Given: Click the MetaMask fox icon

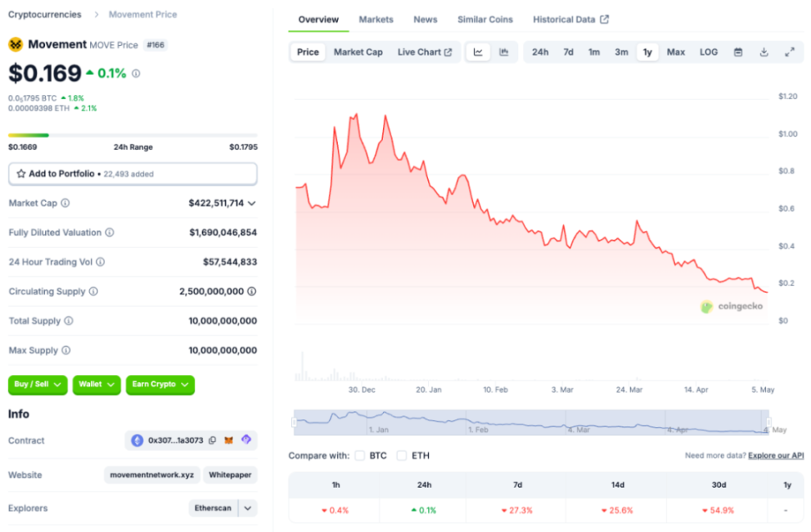Looking at the screenshot, I should (x=229, y=440).
